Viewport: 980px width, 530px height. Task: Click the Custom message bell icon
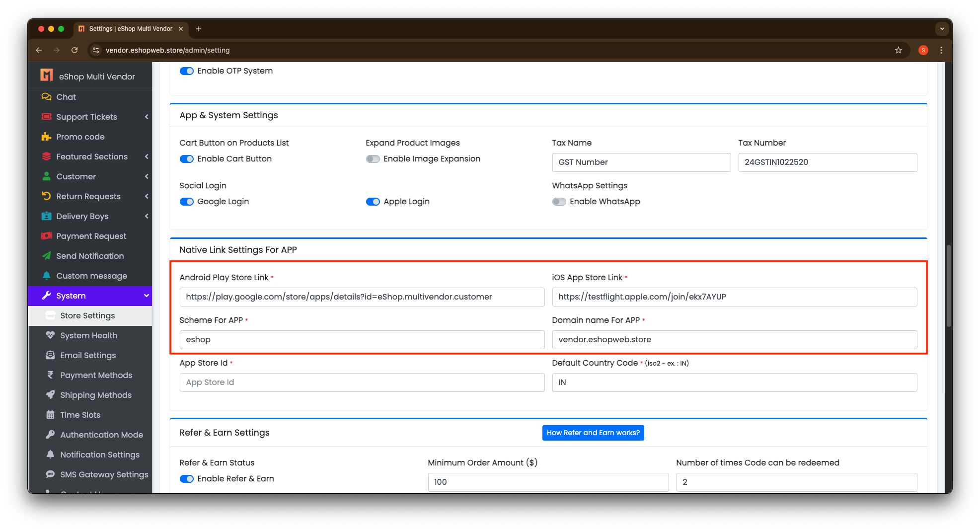46,276
